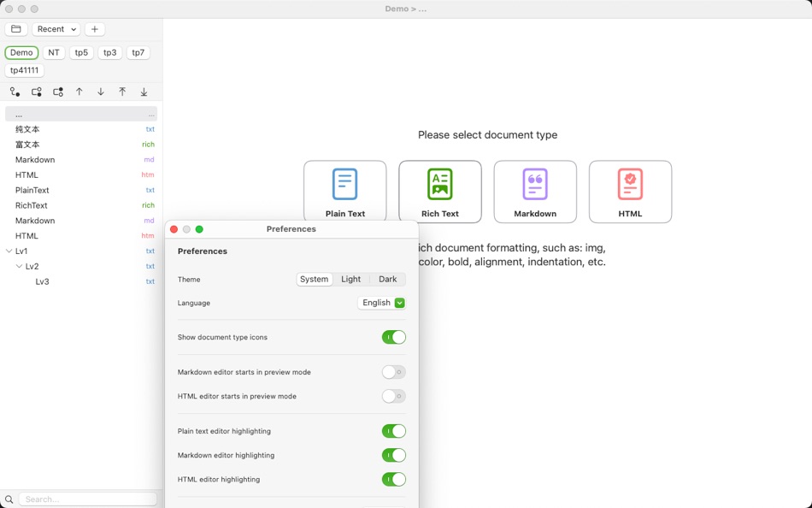Switch theme to Dark
The height and width of the screenshot is (508, 812).
[x=387, y=279]
